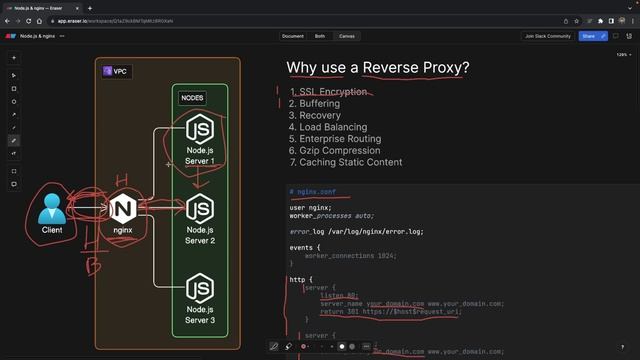
Task: Click the NODES group label
Action: (192, 98)
